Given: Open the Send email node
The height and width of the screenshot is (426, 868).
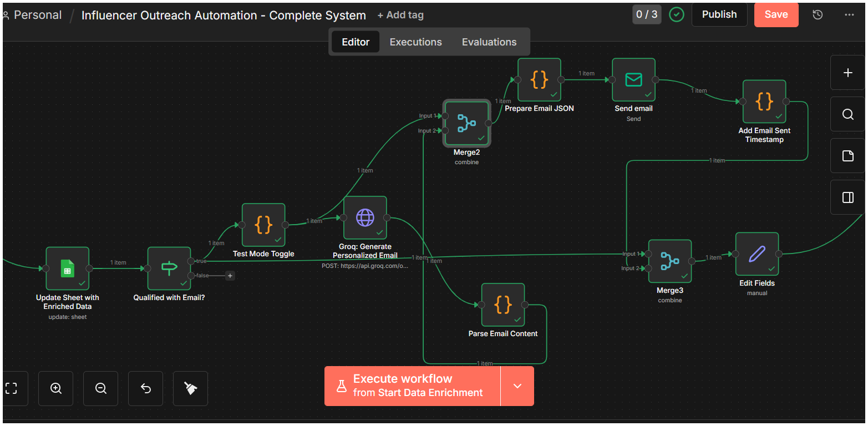Looking at the screenshot, I should tap(633, 80).
